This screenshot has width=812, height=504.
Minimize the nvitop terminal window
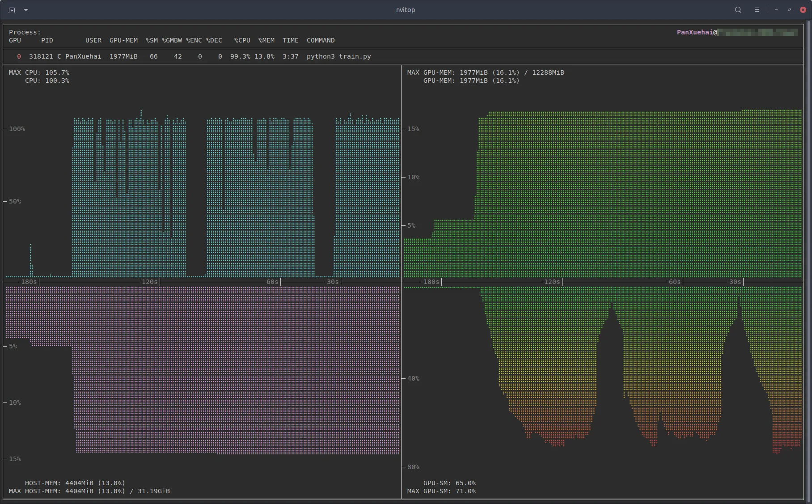click(776, 10)
